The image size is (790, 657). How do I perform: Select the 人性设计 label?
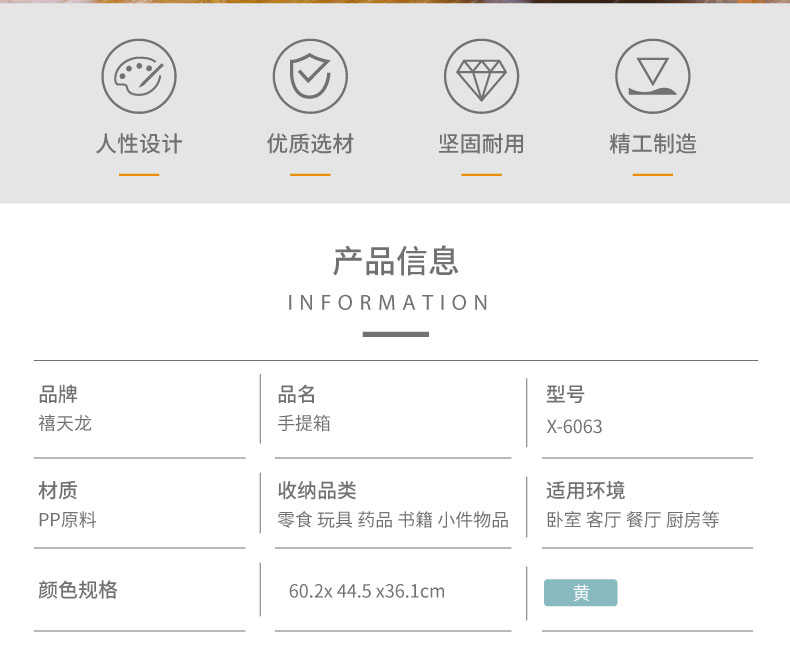[139, 144]
